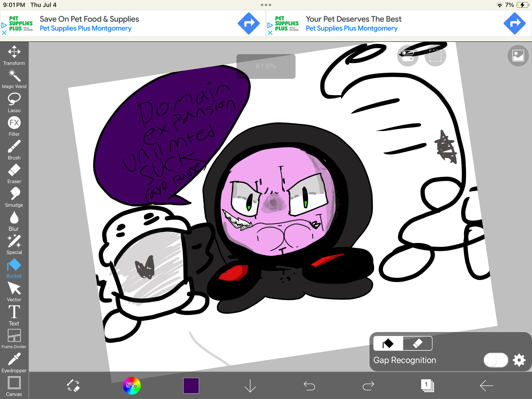Open left ad's Pet Supplies Plus Montgomery link
532x399 pixels.
coord(86,28)
